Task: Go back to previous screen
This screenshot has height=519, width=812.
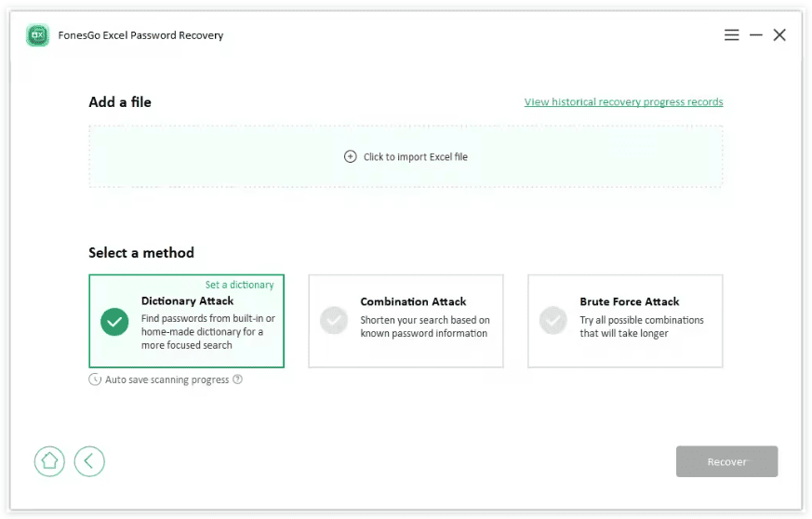Action: pyautogui.click(x=89, y=461)
